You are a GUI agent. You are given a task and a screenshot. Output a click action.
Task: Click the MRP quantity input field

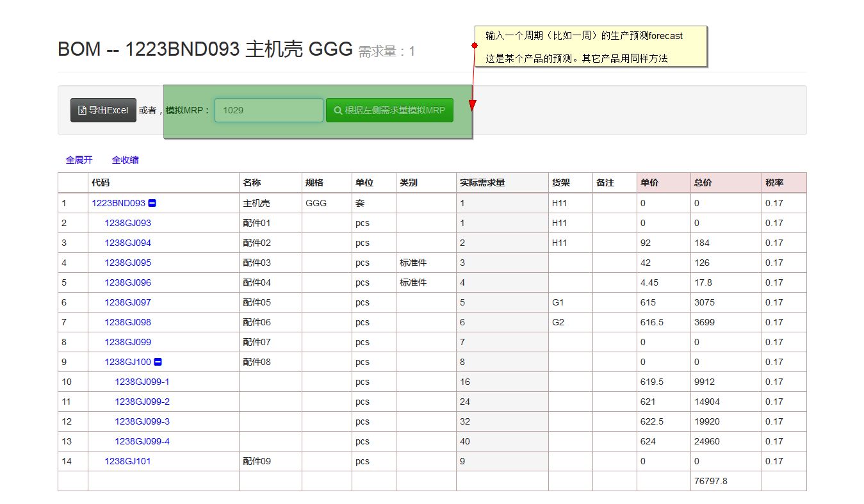point(268,110)
